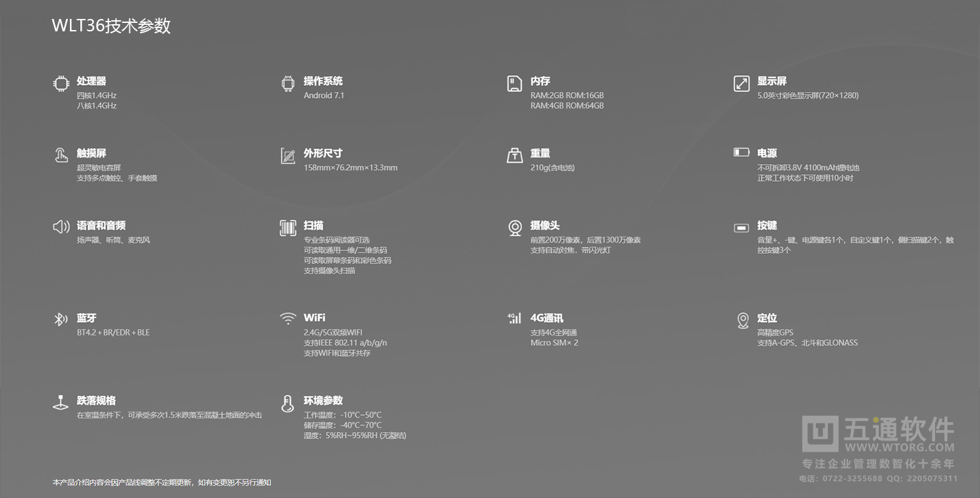
Task: Click the 4G通讯 heading
Action: 547,318
